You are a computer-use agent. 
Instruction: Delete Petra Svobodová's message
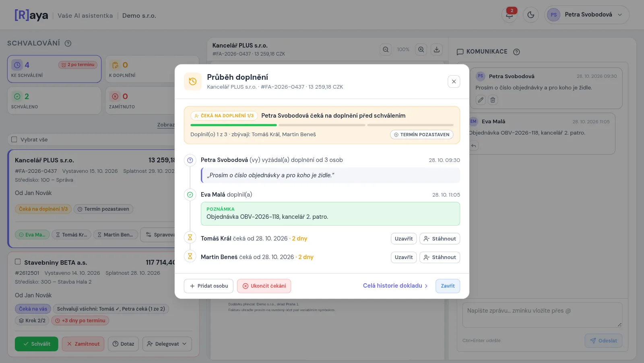click(x=493, y=100)
